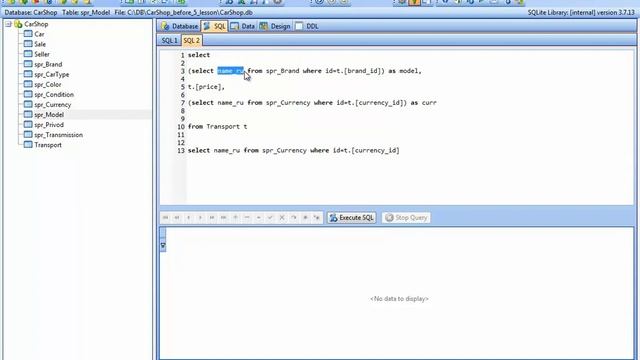Select the spr_Transmission table
Screen dimensions: 640x360
click(58, 135)
